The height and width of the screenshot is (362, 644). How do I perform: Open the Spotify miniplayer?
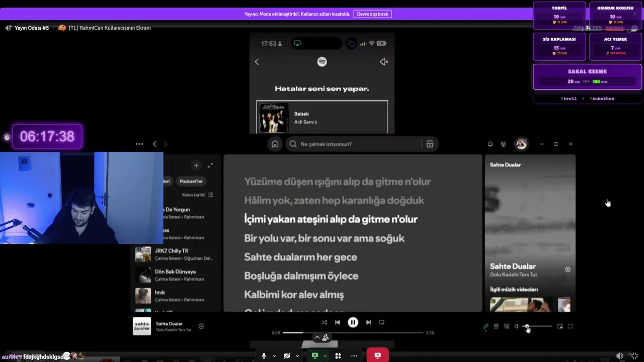pyautogui.click(x=560, y=326)
